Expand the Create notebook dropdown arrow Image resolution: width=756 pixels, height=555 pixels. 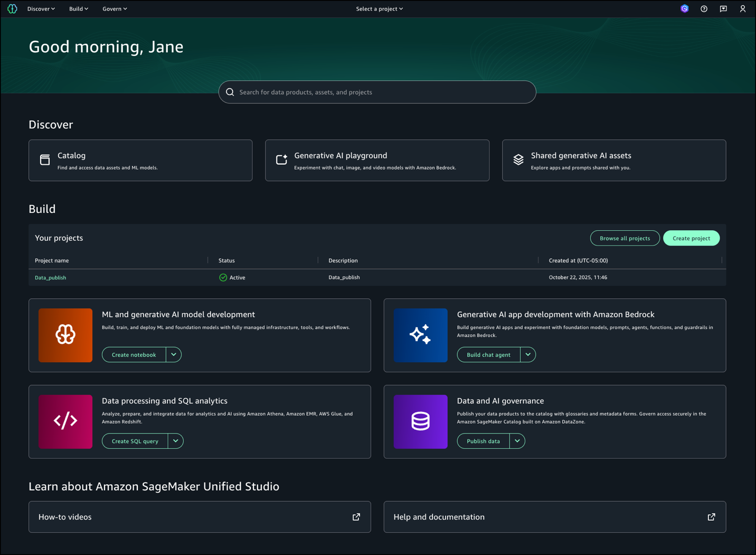[174, 355]
